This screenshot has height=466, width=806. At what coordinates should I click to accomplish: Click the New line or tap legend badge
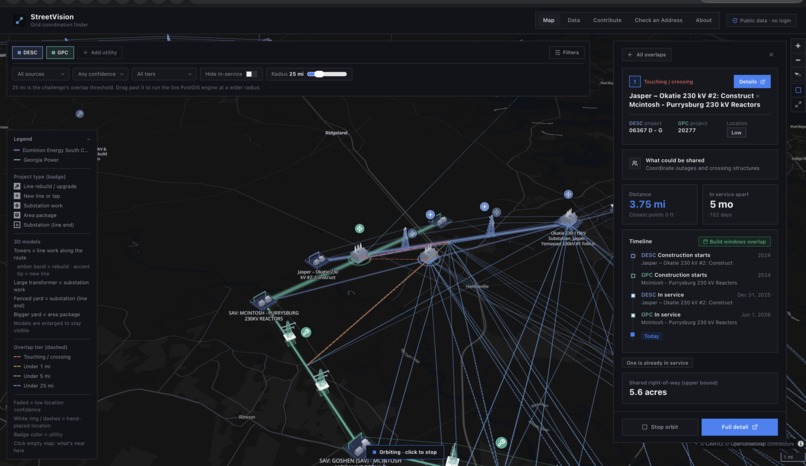[x=17, y=196]
